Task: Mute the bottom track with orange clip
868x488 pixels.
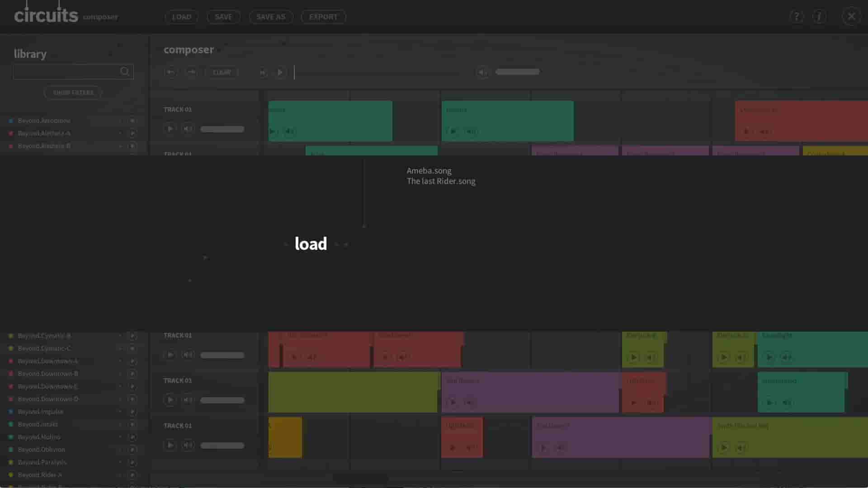Action: tap(188, 446)
